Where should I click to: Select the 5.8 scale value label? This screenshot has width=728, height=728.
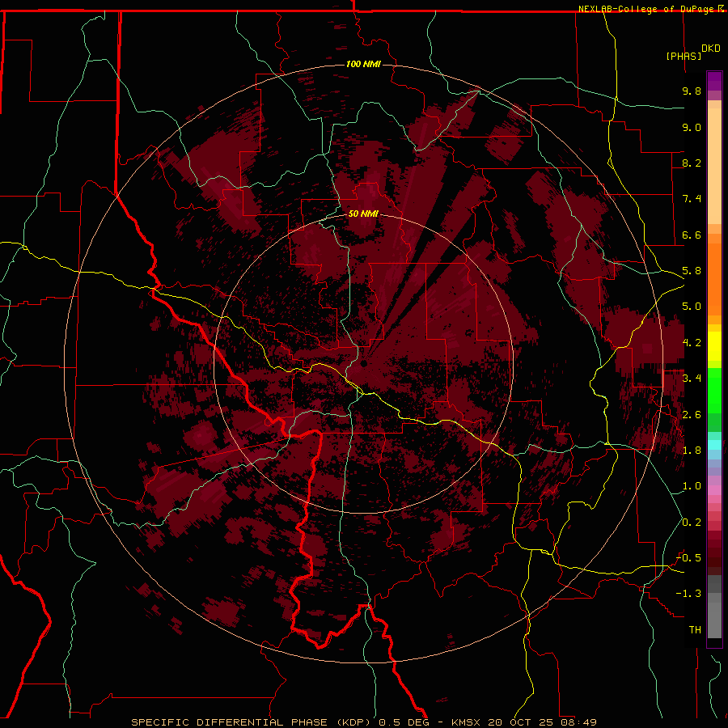pos(692,271)
